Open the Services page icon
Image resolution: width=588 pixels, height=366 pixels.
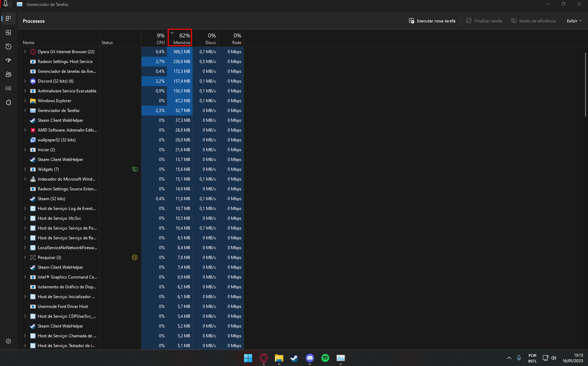8,103
